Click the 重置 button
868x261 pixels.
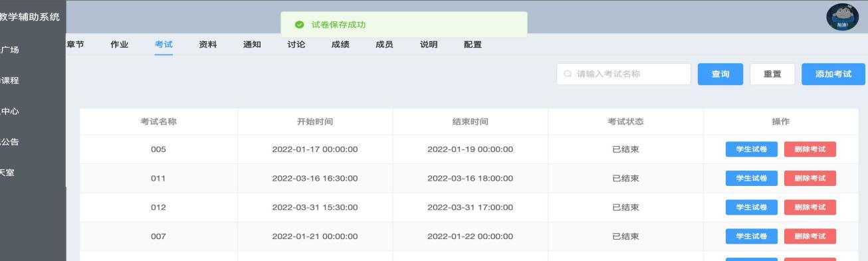click(x=772, y=74)
